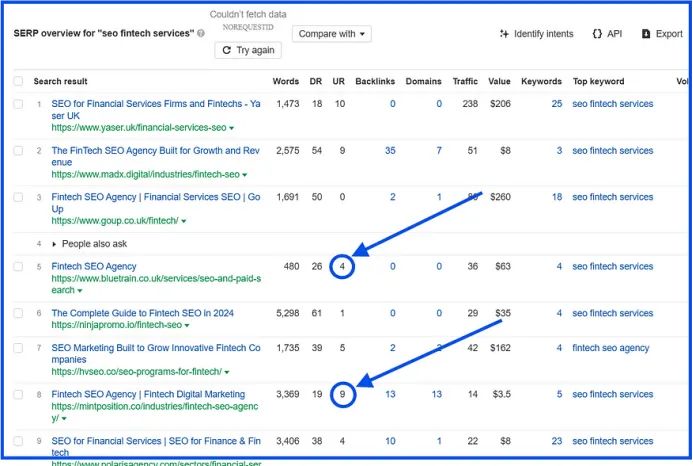Click the Domains column header
The image size is (693, 466).
tap(423, 81)
